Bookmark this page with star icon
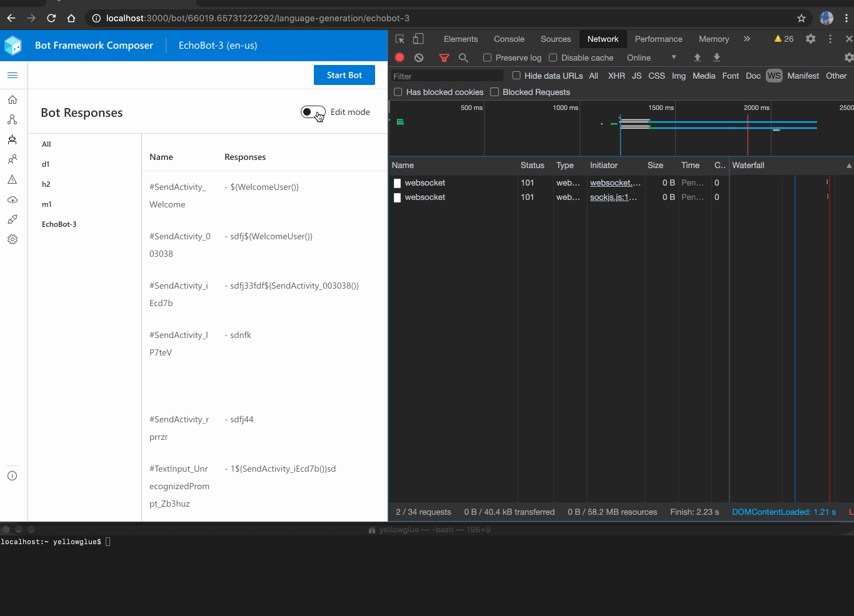Screen dimensions: 854x616 point(801,18)
